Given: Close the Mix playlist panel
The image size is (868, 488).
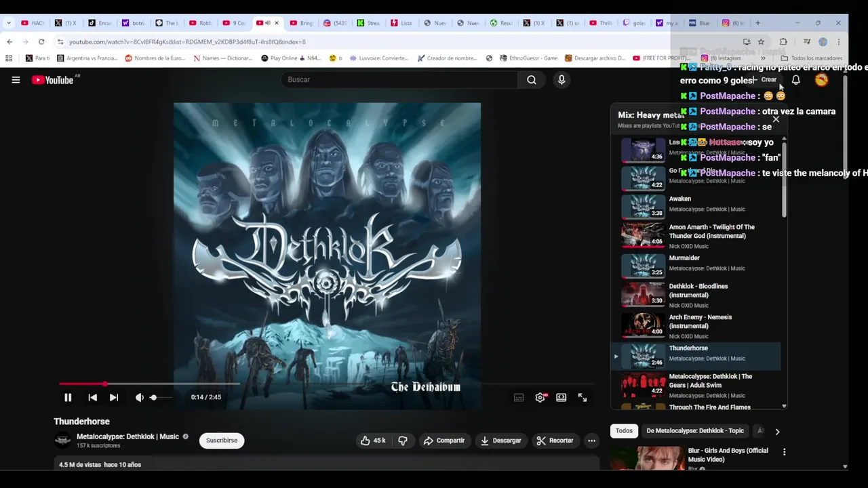Looking at the screenshot, I should (776, 119).
